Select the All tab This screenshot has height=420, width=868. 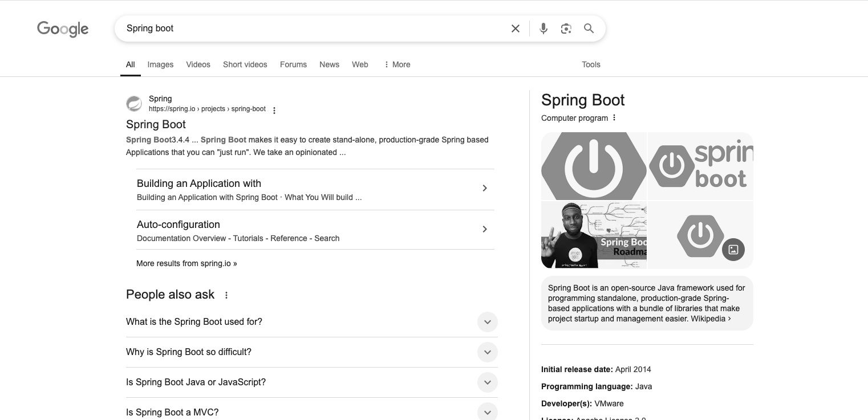coord(131,64)
